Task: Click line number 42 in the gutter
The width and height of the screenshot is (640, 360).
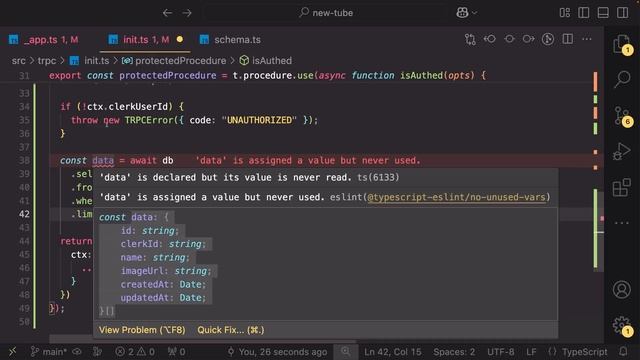Action: 24,214
